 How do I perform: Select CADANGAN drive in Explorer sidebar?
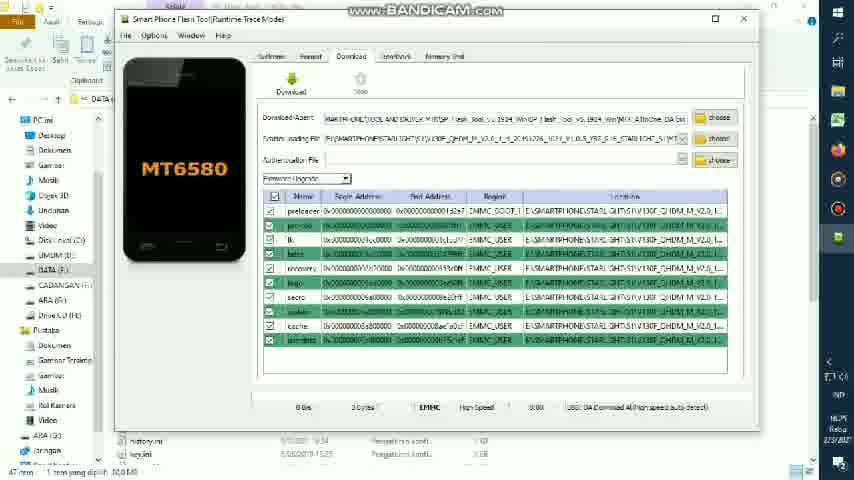(x=64, y=285)
